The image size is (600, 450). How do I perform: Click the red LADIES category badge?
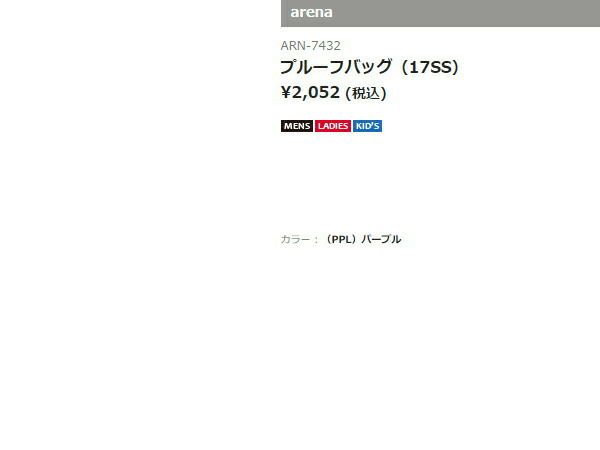click(333, 126)
